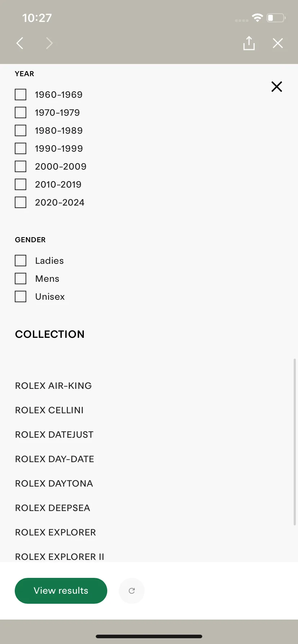Check the 1960-1969 year box

21,95
